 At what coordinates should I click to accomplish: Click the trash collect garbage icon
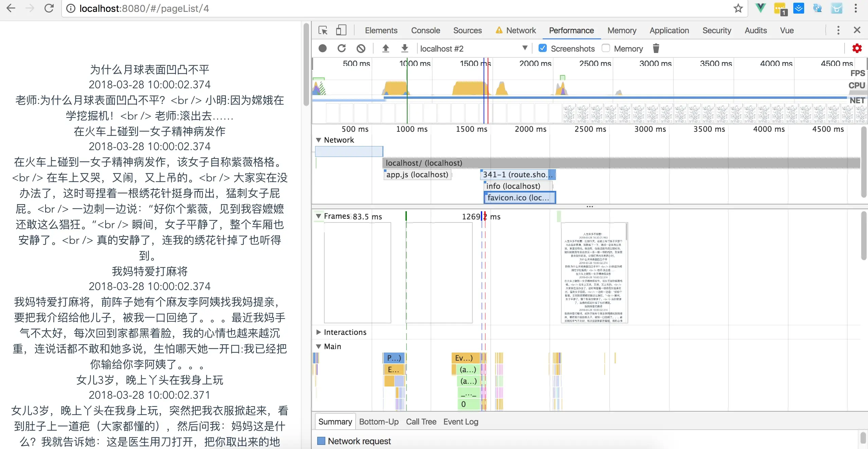point(656,49)
